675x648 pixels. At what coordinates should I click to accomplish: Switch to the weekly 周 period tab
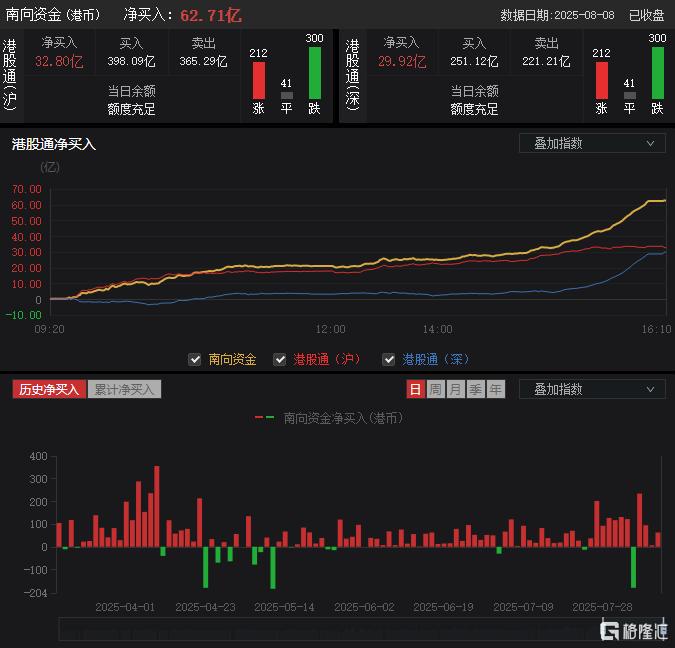[x=436, y=389]
